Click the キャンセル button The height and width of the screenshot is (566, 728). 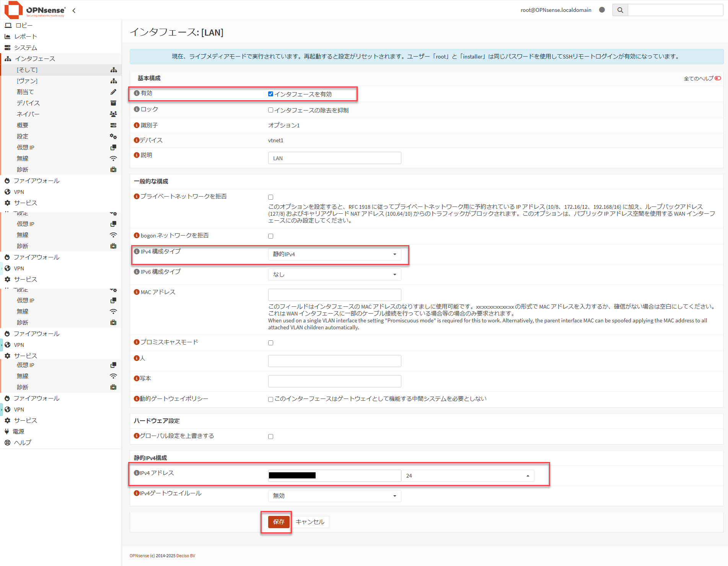click(x=310, y=522)
